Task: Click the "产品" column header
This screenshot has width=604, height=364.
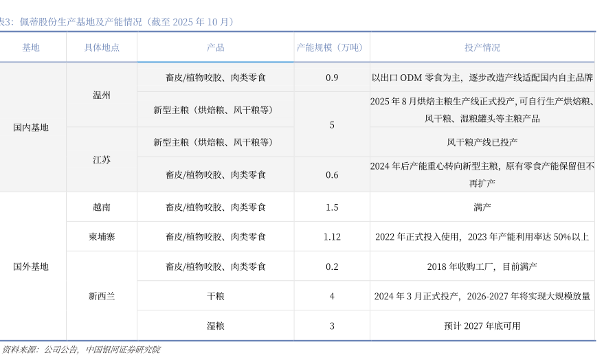Action: pos(215,47)
